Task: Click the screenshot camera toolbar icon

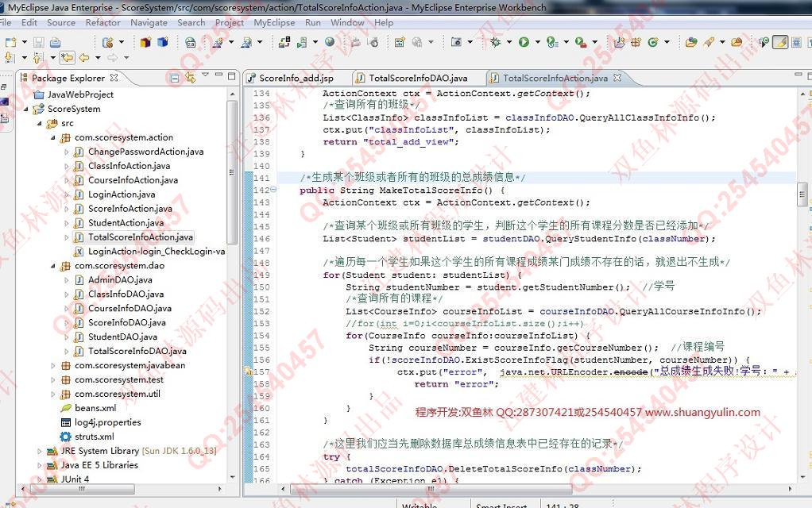Action: [x=456, y=42]
